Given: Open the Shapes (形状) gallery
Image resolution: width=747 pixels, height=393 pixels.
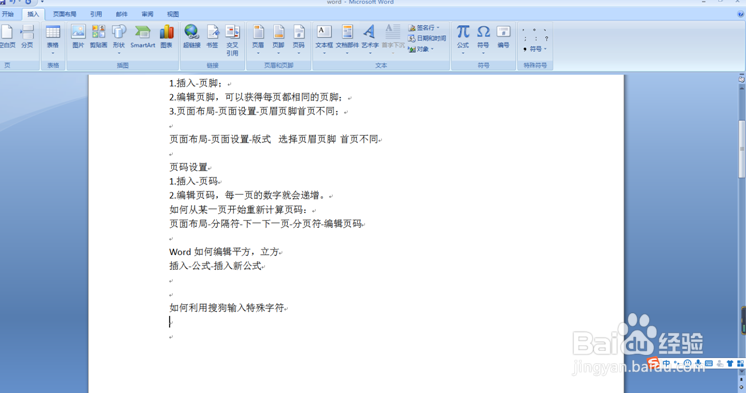Looking at the screenshot, I should 119,37.
